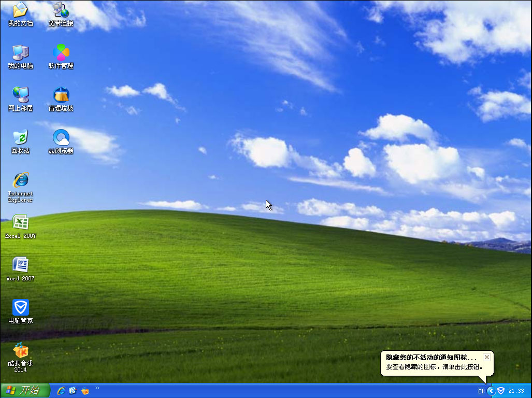
Task: Select the 软件管理 desktop icon
Action: [61, 56]
